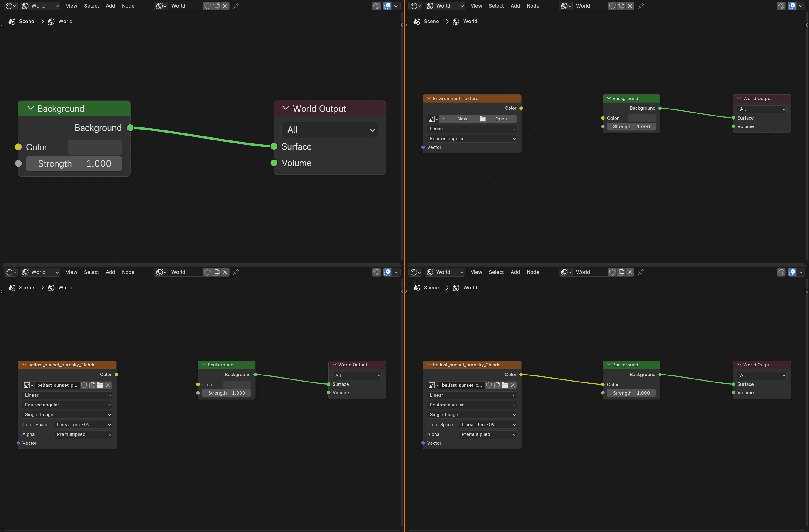Browse world datablocks in bottom-left editor header

tap(161, 272)
